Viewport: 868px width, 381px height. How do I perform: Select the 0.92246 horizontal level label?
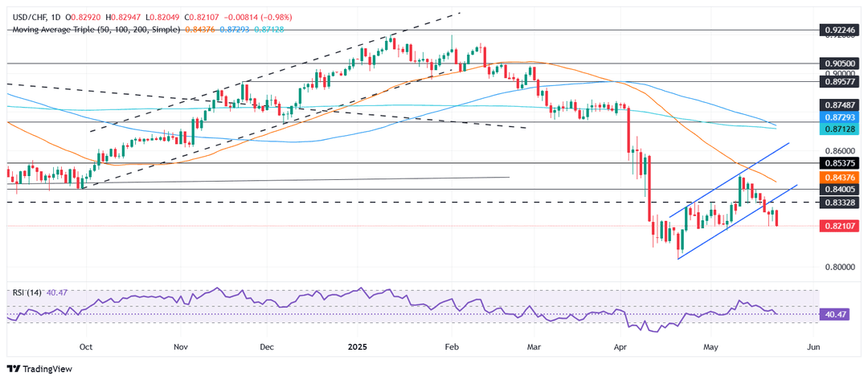coord(839,29)
